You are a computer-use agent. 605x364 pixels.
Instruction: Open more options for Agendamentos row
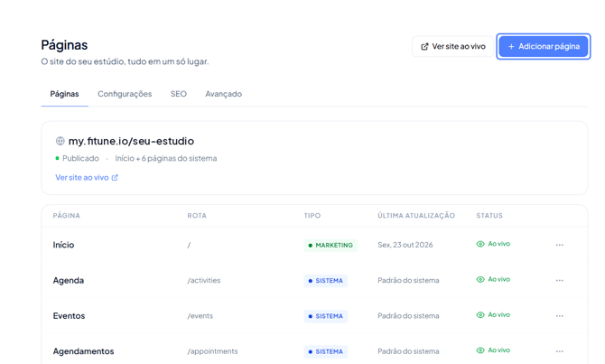pyautogui.click(x=560, y=351)
